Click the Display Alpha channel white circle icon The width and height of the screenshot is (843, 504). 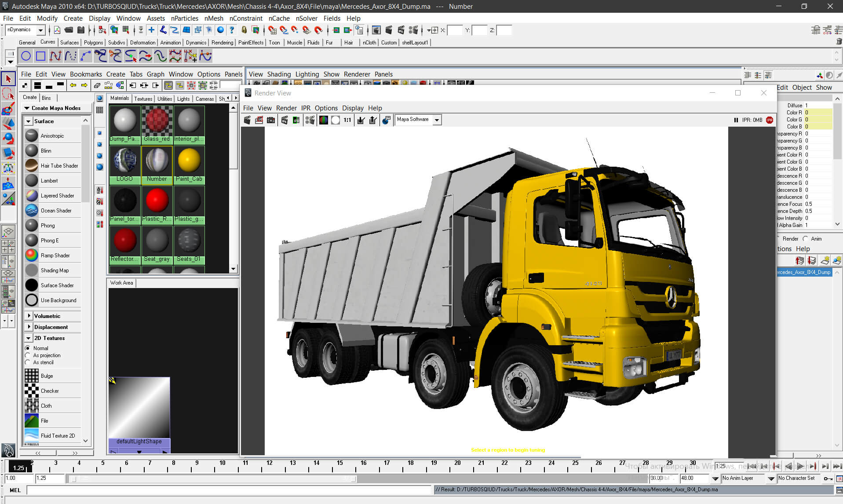coord(336,120)
